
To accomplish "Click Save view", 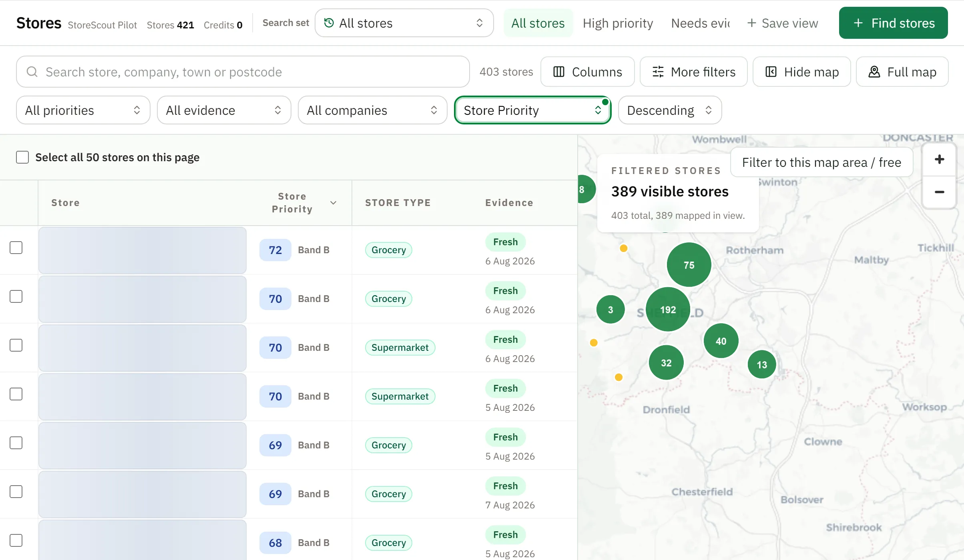I will pyautogui.click(x=782, y=23).
